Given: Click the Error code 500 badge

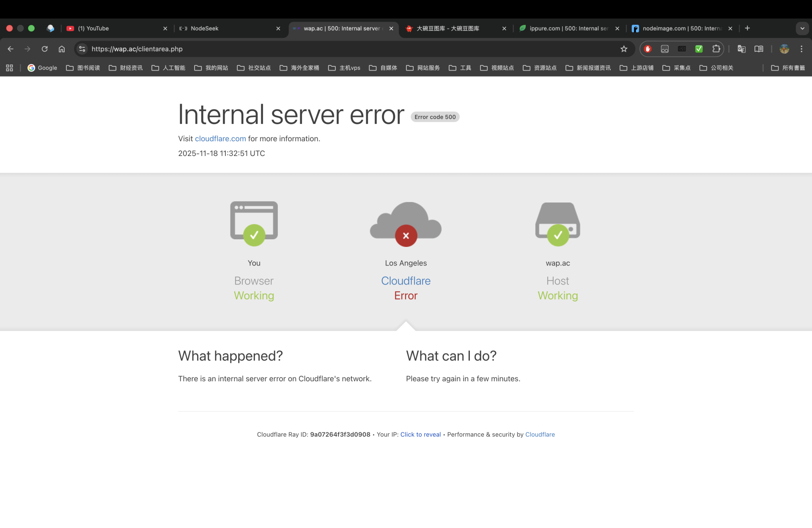Looking at the screenshot, I should click(435, 117).
